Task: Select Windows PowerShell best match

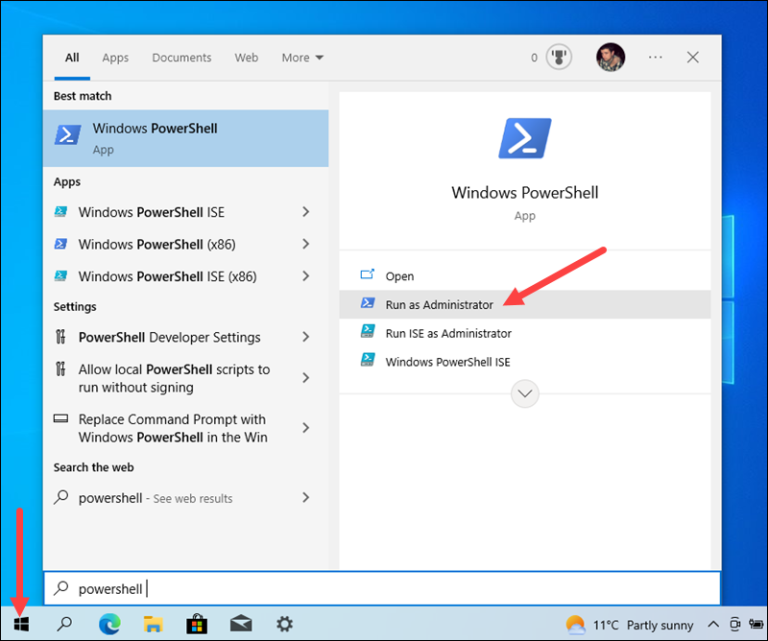Action: 186,139
